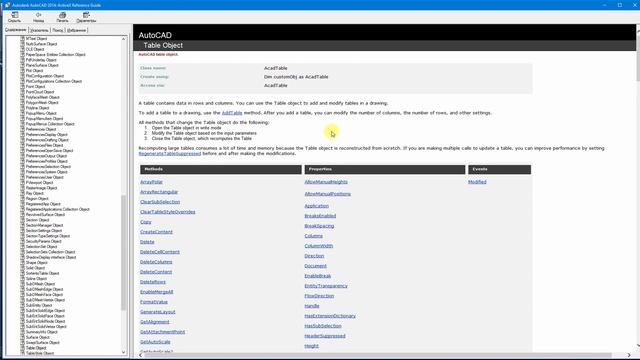Click the Параметры (Options) toolbar icon
640x360 pixels.
coord(86,17)
